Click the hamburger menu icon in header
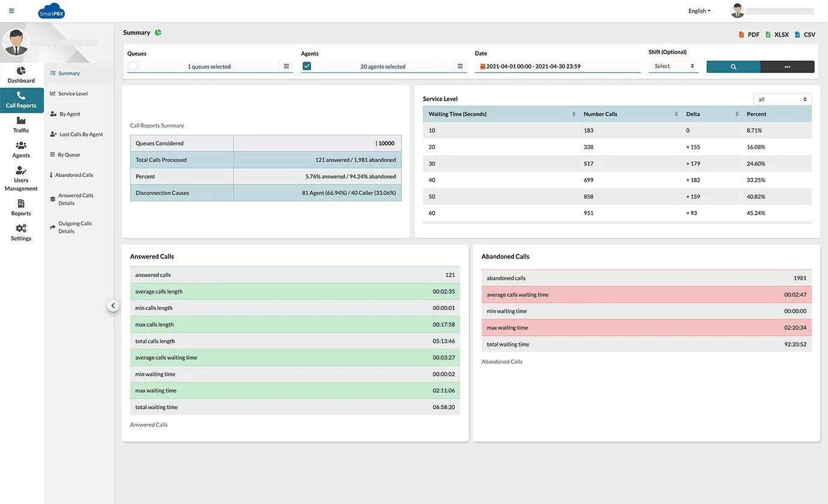The image size is (828, 504). coord(11,11)
